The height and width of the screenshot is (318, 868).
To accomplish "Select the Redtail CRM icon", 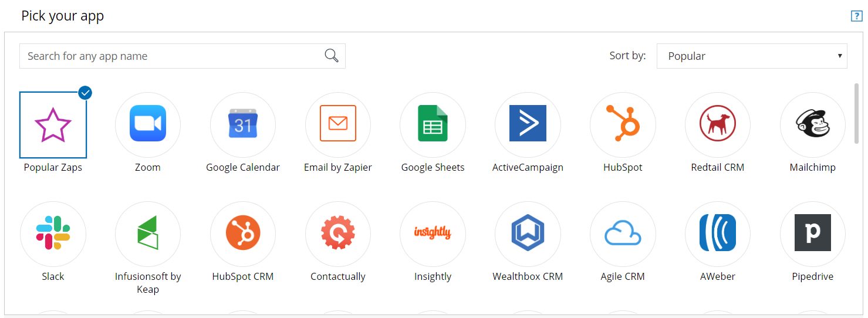I will click(718, 125).
